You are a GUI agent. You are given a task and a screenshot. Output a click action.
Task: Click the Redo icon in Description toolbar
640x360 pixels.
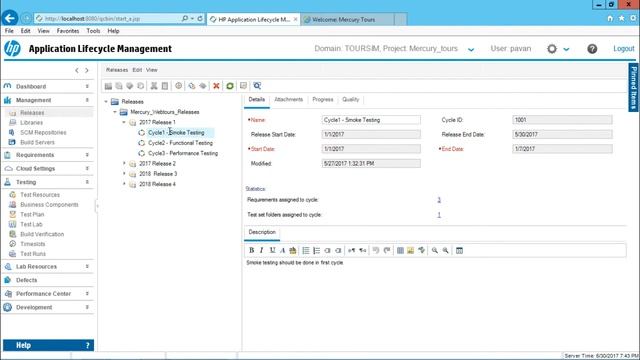click(387, 250)
